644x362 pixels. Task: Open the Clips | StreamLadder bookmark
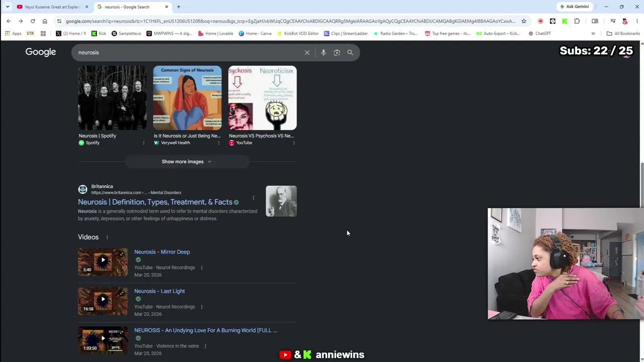[x=346, y=34]
